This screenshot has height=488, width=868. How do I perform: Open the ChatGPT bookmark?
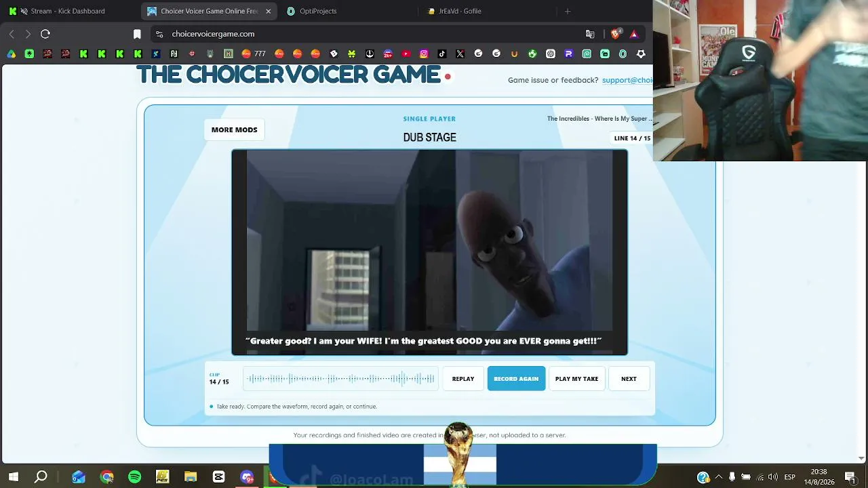click(x=551, y=54)
